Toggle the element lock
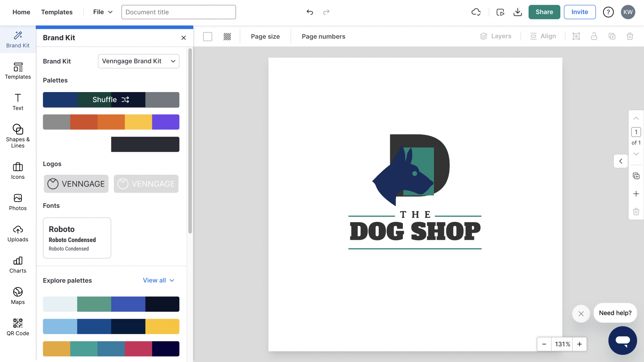The width and height of the screenshot is (644, 362). click(x=594, y=36)
